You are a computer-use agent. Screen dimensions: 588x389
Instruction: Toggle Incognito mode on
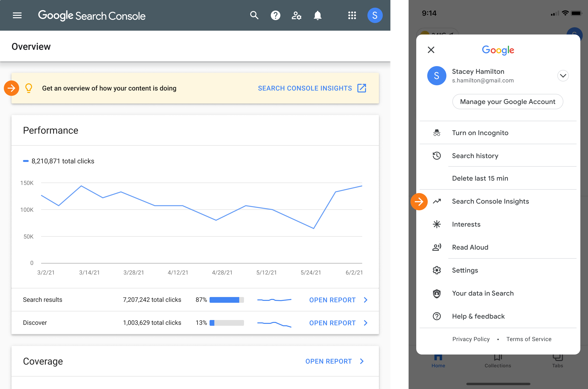coord(480,132)
